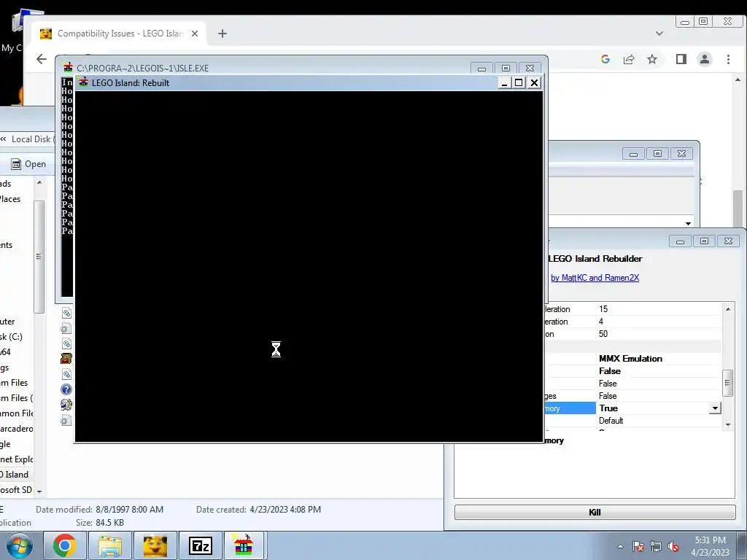Click the Explorer navigation pane scrollbar thumb
The image size is (747, 560).
(39, 257)
